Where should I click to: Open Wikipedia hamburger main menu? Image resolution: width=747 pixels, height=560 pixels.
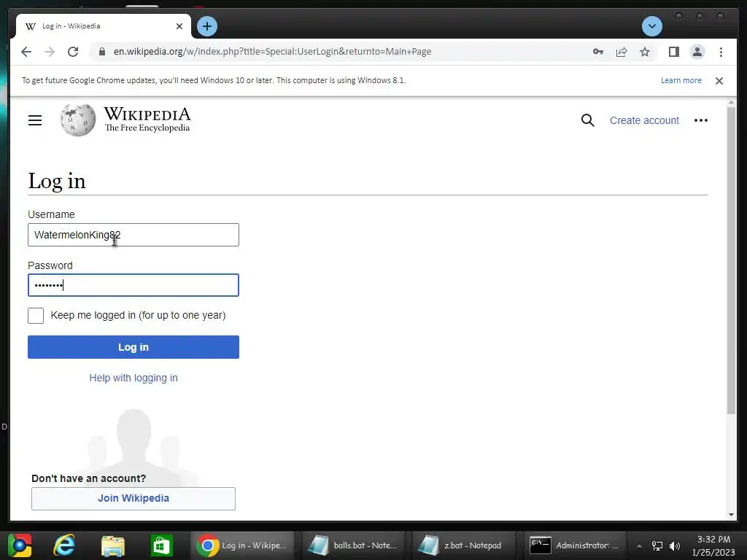click(35, 120)
